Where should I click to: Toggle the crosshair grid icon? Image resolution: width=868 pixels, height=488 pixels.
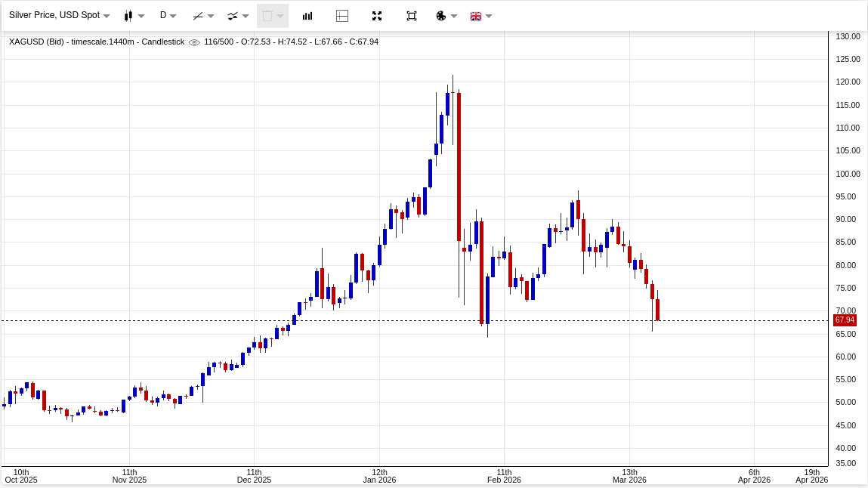click(x=342, y=16)
